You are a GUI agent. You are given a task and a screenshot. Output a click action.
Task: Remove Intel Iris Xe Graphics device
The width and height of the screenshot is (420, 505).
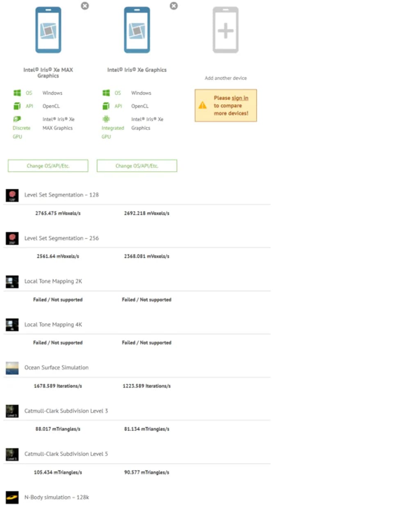174,6
